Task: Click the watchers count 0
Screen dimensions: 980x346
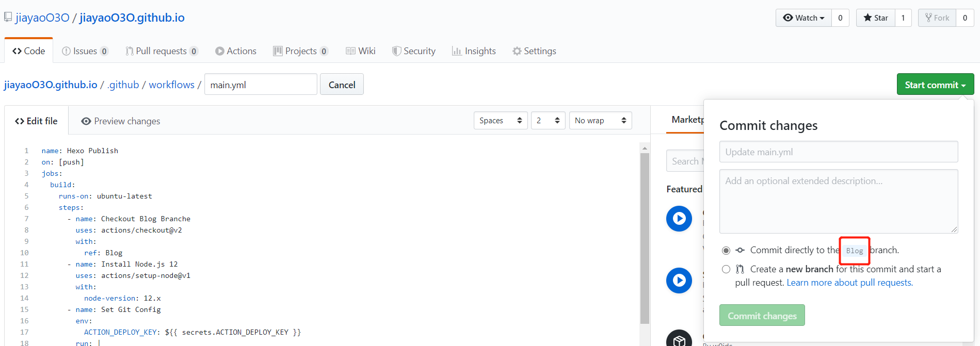Action: click(x=840, y=18)
